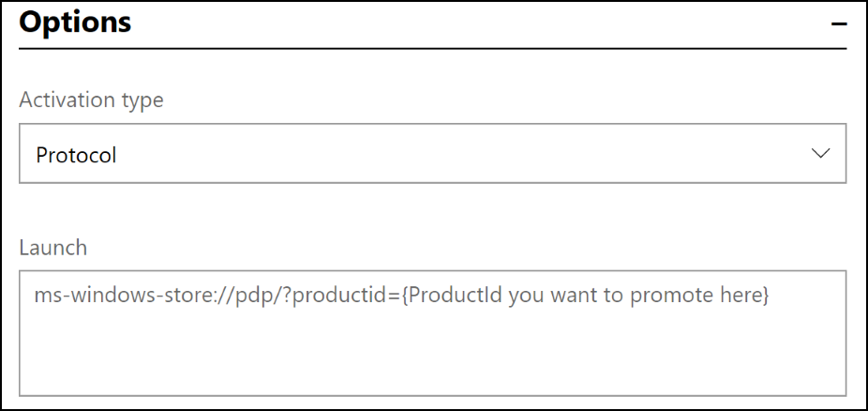Screen dimensions: 868x411
Task: Click the Activation type label
Action: [91, 99]
